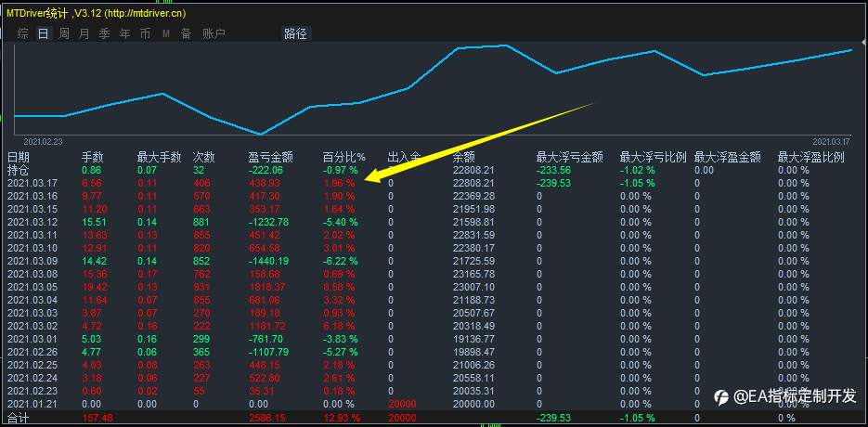The width and height of the screenshot is (868, 427).
Task: Open the 备 notes tab
Action: tap(187, 33)
